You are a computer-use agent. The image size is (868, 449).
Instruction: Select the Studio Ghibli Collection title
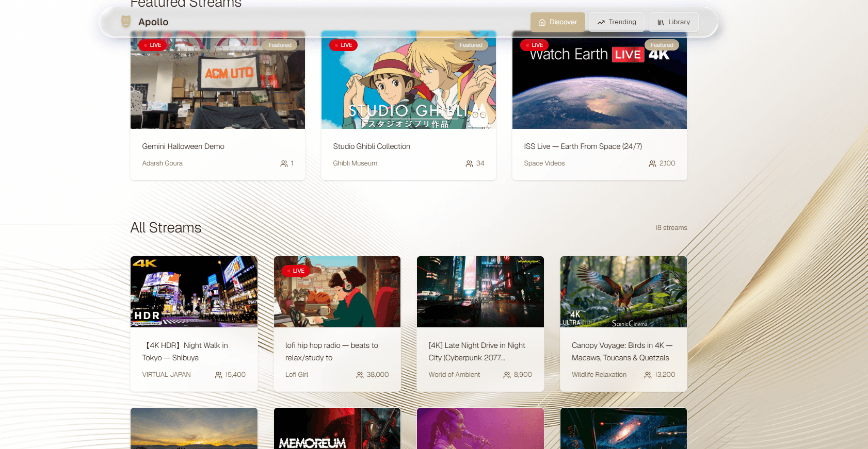point(372,146)
